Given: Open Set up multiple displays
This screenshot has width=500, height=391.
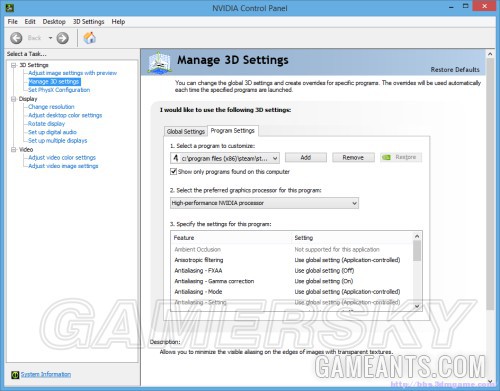Looking at the screenshot, I should (x=58, y=141).
